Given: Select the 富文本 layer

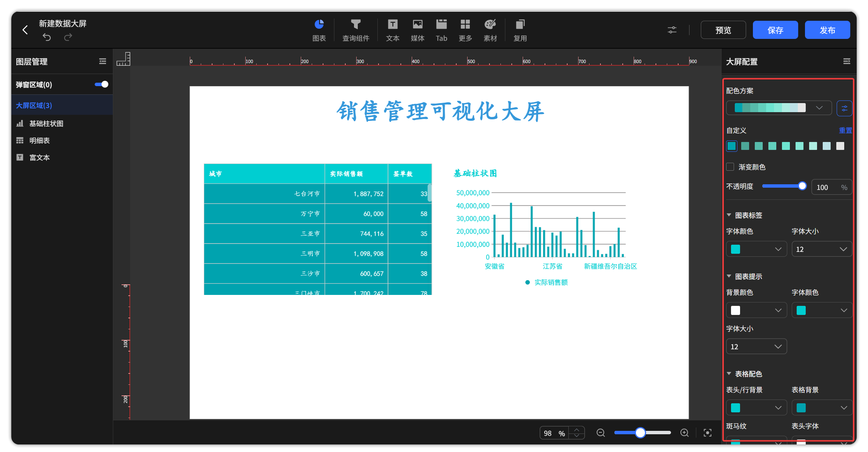Looking at the screenshot, I should coord(62,157).
